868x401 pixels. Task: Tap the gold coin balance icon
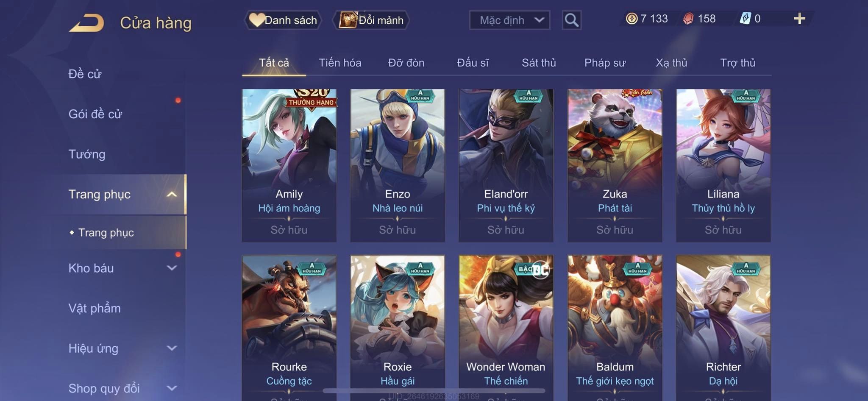tap(632, 19)
